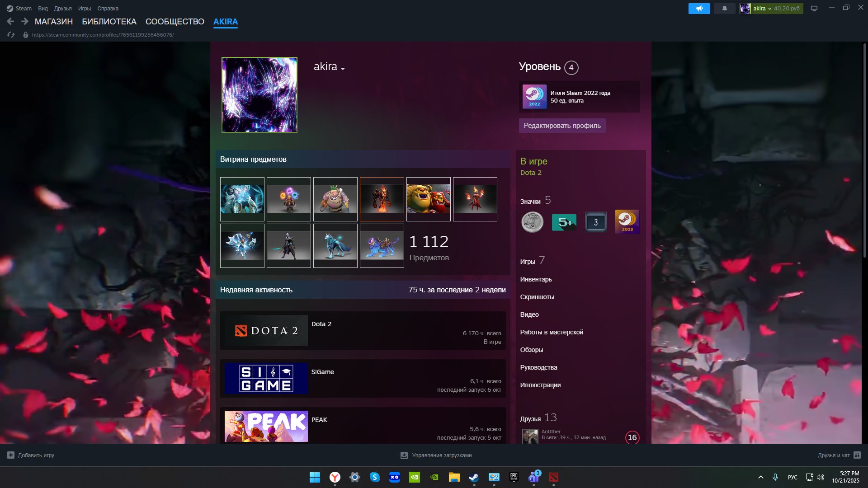Screen dimensions: 868x488
Task: Reload the page with the refresh icon
Action: (11, 35)
